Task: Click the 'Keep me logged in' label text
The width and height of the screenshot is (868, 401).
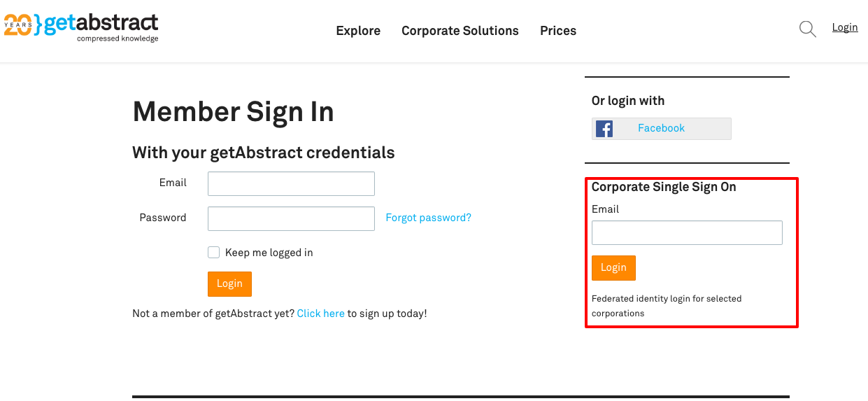Action: click(x=269, y=253)
